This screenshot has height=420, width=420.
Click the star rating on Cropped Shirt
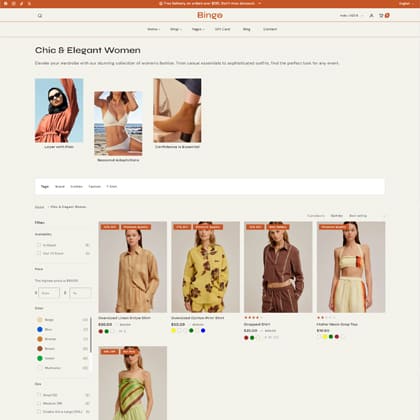(253, 317)
